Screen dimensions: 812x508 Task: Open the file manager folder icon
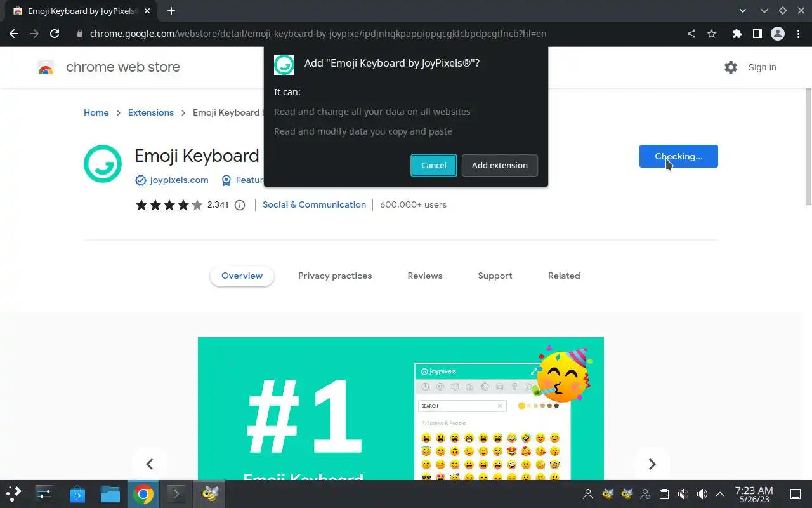click(x=110, y=494)
